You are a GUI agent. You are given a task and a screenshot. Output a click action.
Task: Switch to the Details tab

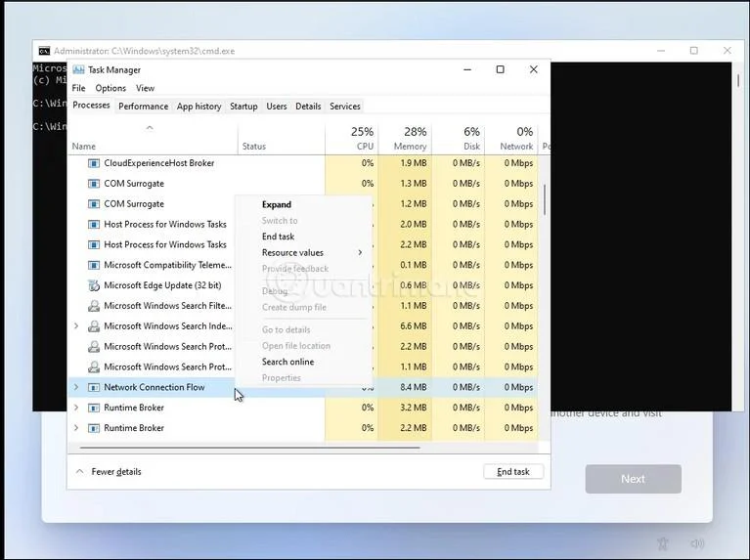click(x=308, y=107)
